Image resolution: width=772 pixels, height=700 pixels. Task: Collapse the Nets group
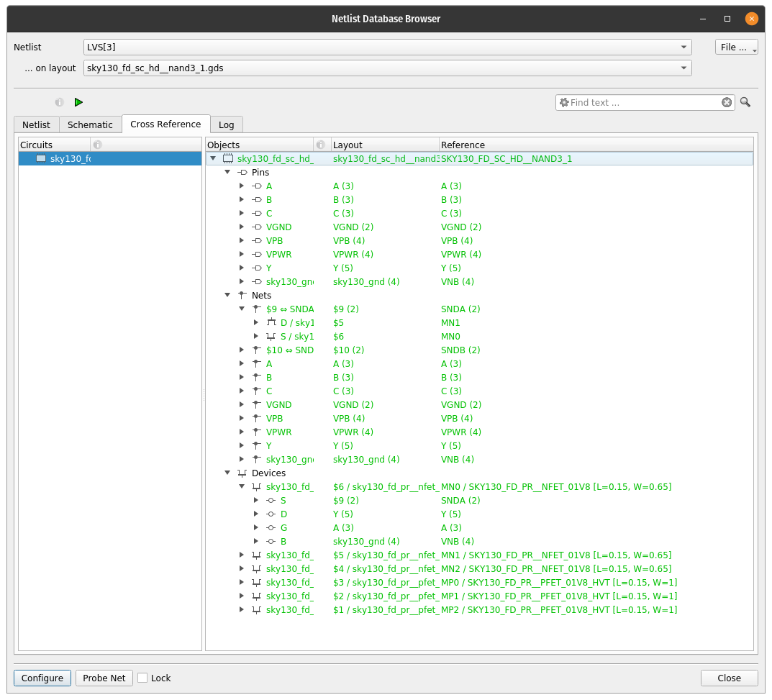[x=227, y=296]
